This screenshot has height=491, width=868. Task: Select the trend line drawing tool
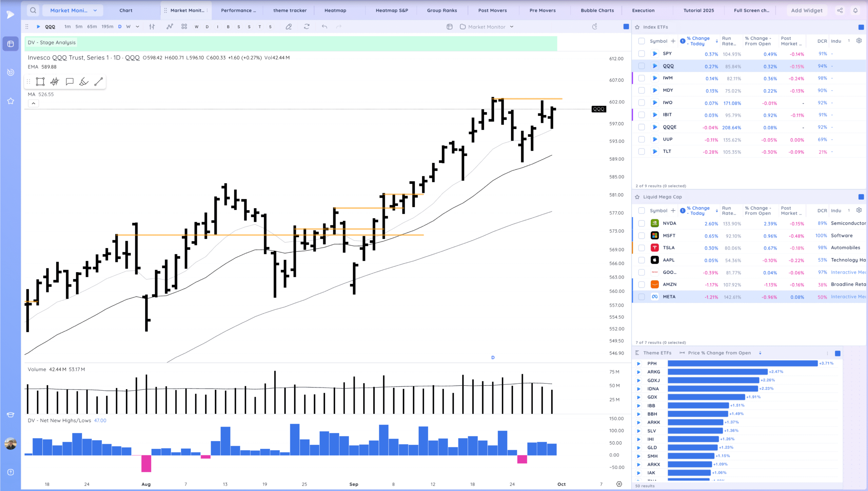click(99, 82)
